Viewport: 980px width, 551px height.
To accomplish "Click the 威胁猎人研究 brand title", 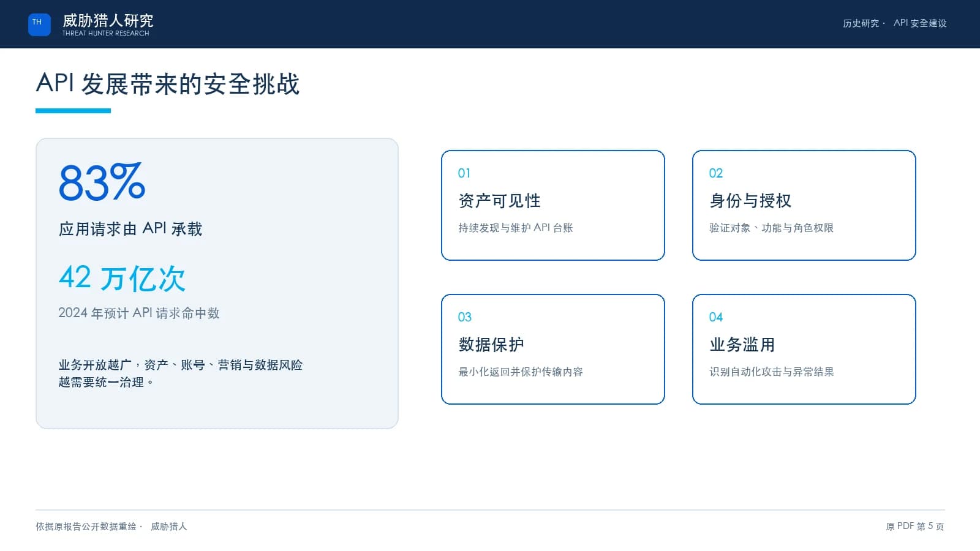I will 108,21.
